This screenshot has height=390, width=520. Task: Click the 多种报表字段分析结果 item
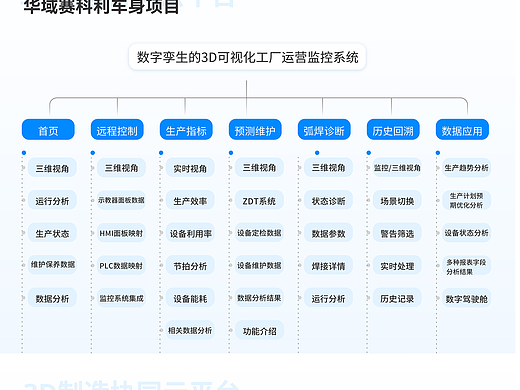[466, 266]
